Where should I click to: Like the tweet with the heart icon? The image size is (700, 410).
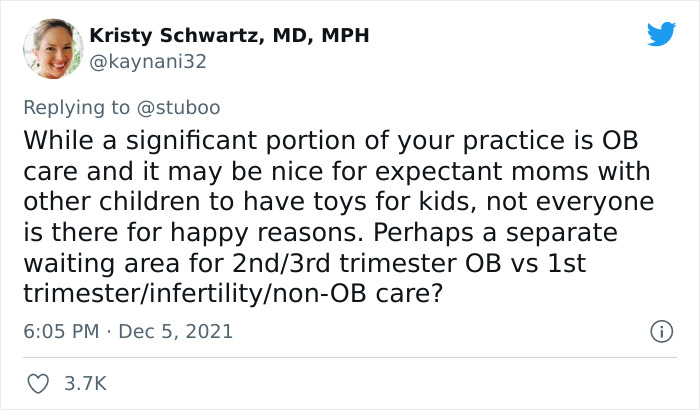coord(36,382)
